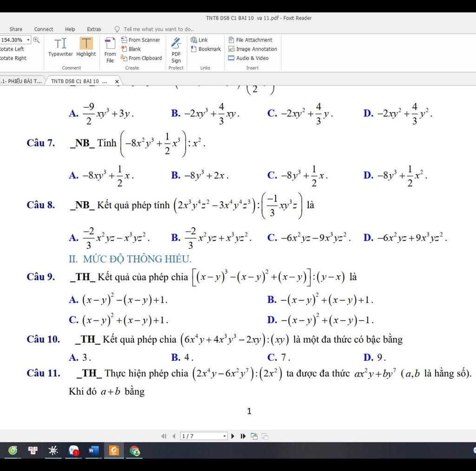This screenshot has width=476, height=471.
Task: Create a Blank PDF
Action: [x=131, y=49]
